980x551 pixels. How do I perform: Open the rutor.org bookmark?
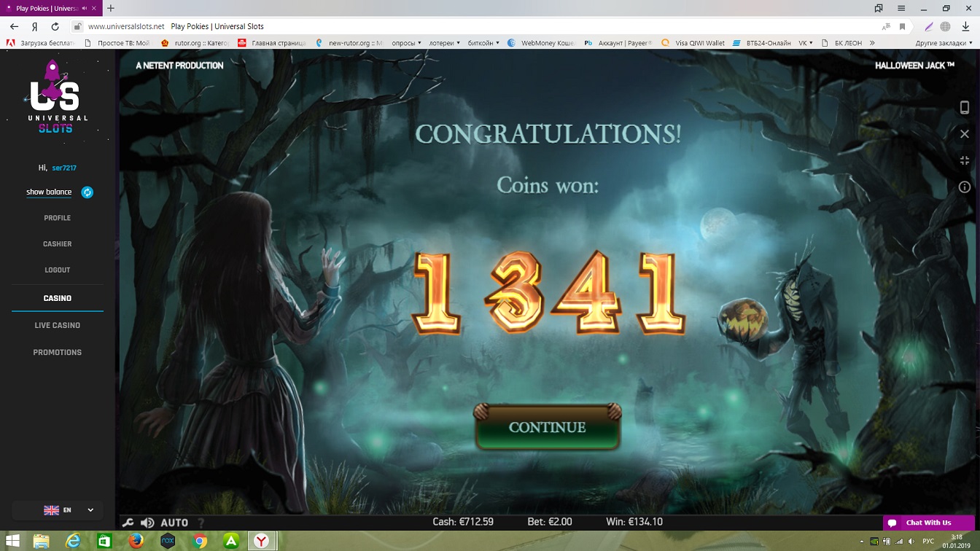coord(195,43)
